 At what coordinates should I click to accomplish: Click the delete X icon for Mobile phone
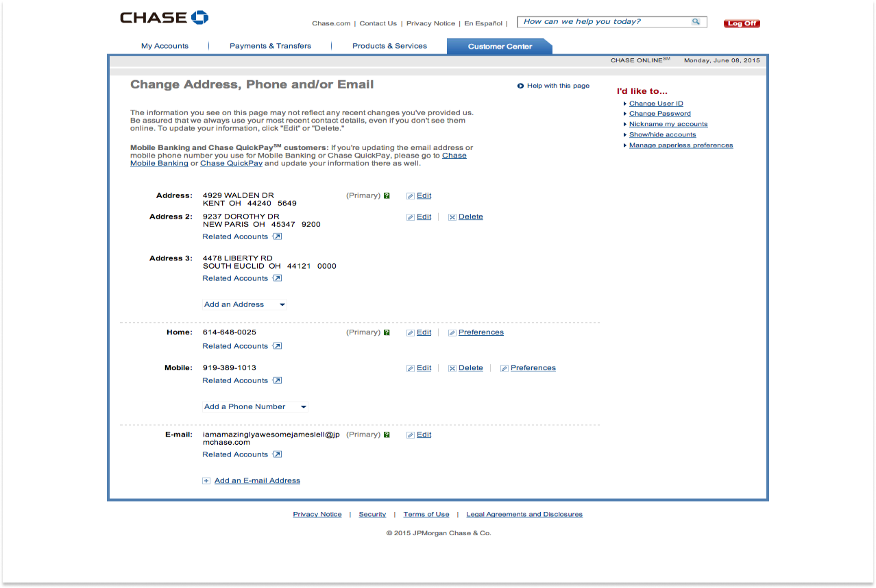click(x=452, y=368)
